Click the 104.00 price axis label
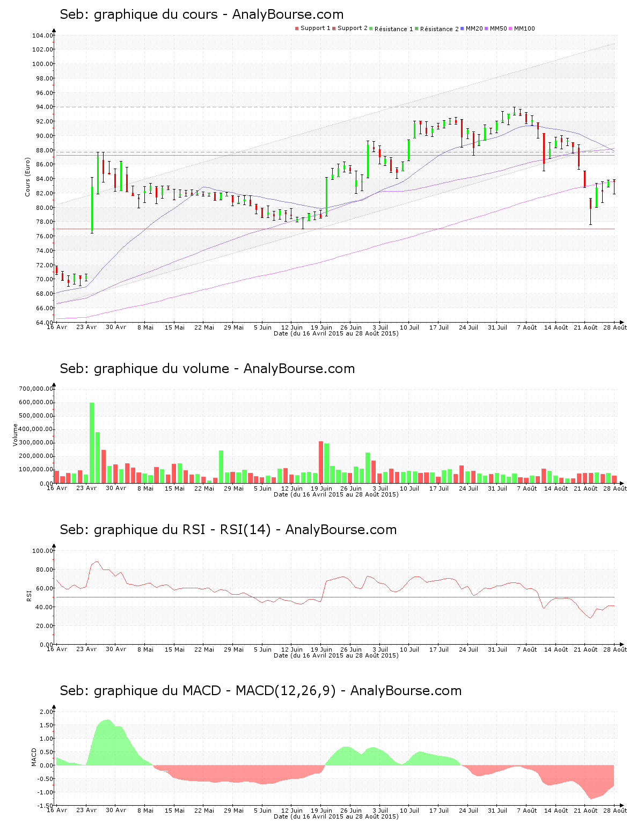 pos(43,35)
